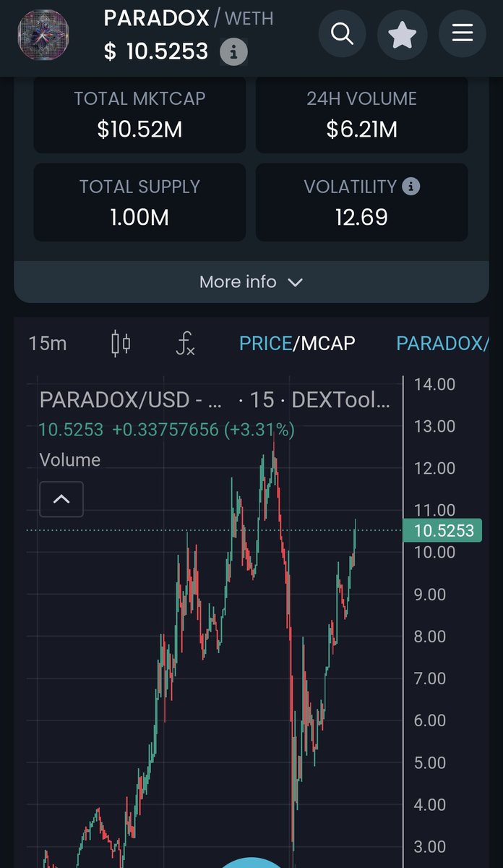Change the 15m chart interval

pos(48,343)
